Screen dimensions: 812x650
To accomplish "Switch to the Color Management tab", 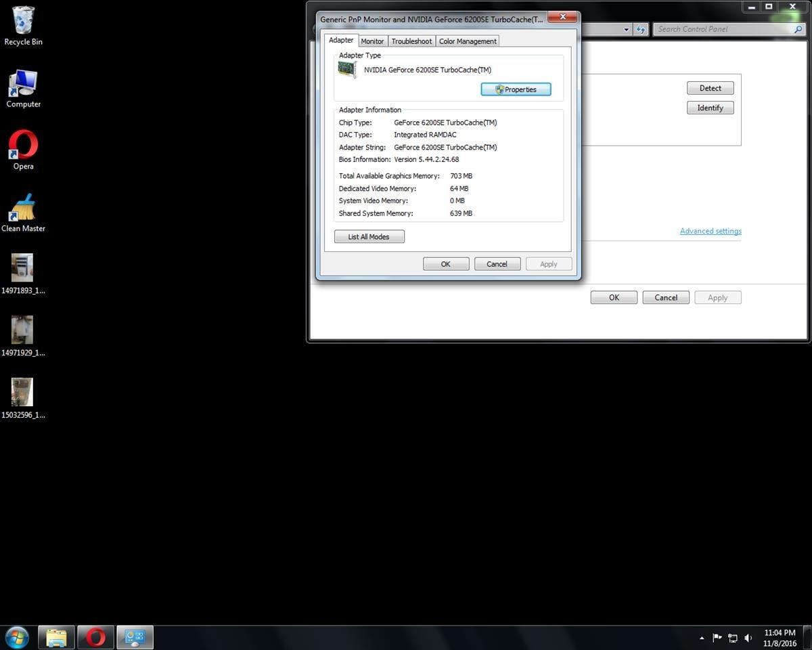I will point(468,41).
